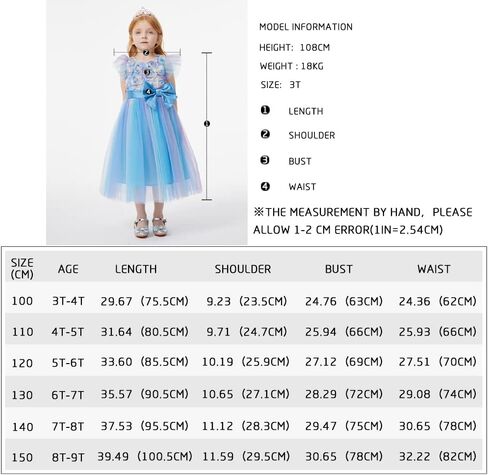Click length value 33.60 (85.5CM)
Image resolution: width=488 pixels, height=475 pixels.
(x=145, y=362)
